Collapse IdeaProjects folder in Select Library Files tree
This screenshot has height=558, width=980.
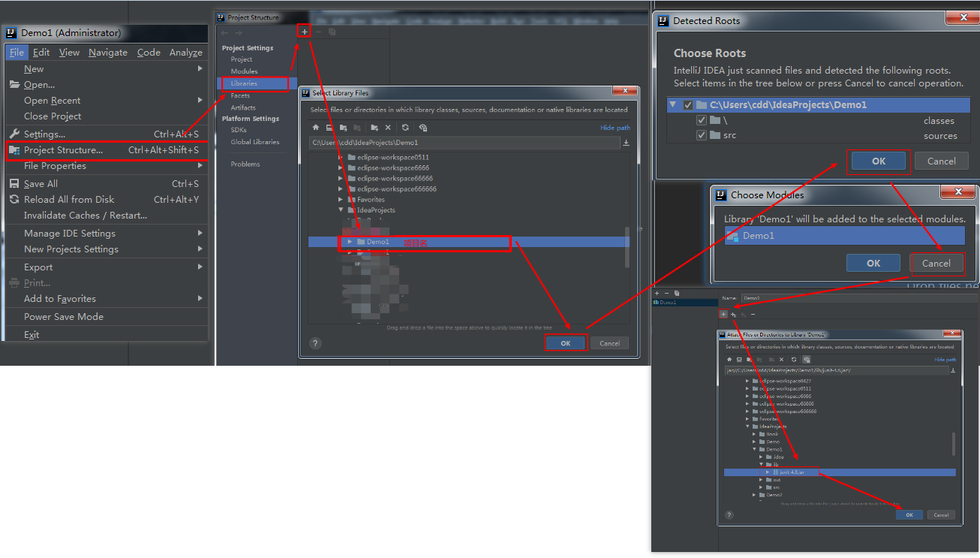coord(341,210)
